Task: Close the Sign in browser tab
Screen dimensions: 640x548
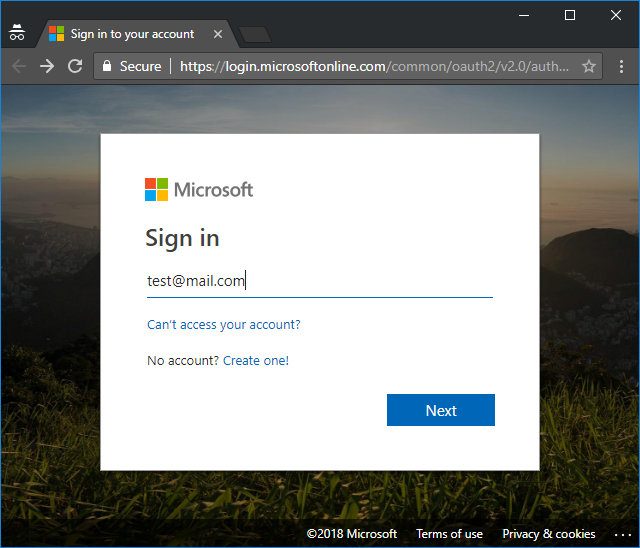Action: pos(218,34)
